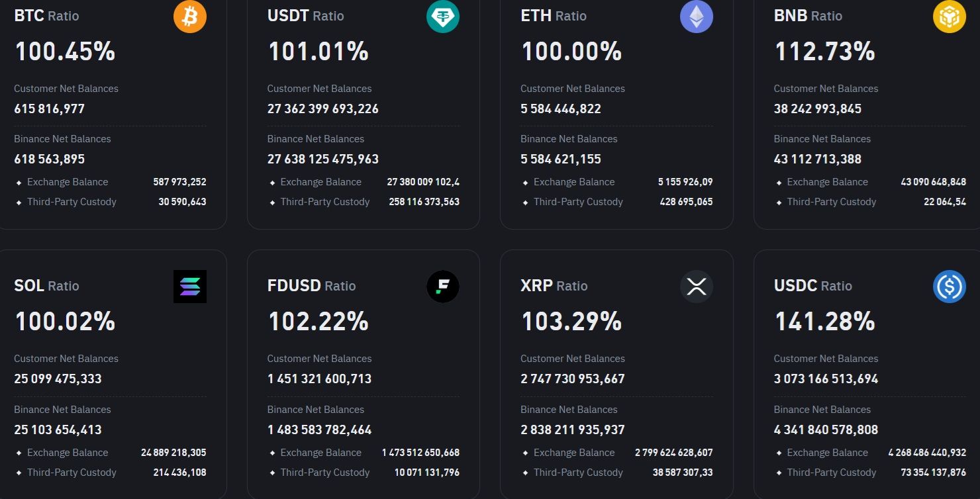The width and height of the screenshot is (980, 499).
Task: Click the XRP Ratio heading
Action: [x=554, y=286]
